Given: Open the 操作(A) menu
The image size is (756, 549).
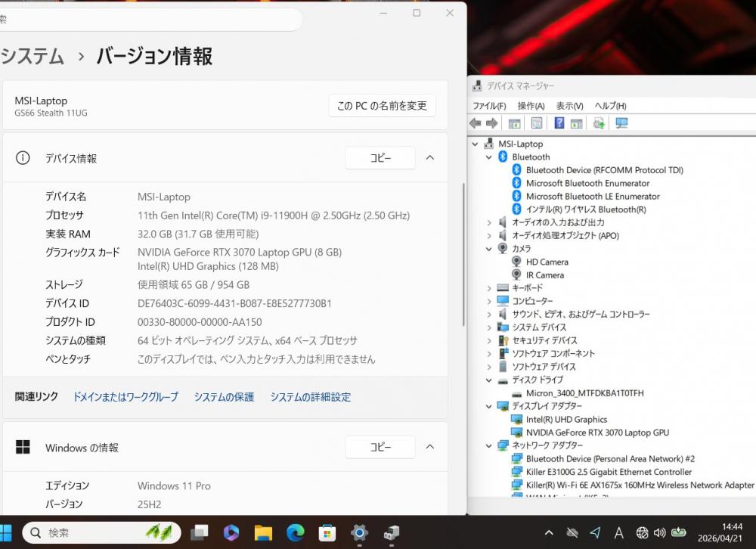Looking at the screenshot, I should tap(531, 106).
